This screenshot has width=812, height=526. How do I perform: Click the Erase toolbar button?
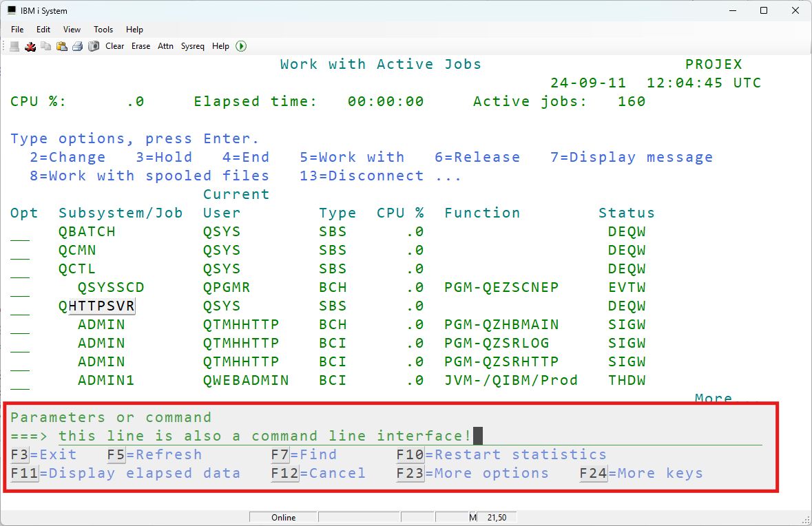click(x=141, y=46)
